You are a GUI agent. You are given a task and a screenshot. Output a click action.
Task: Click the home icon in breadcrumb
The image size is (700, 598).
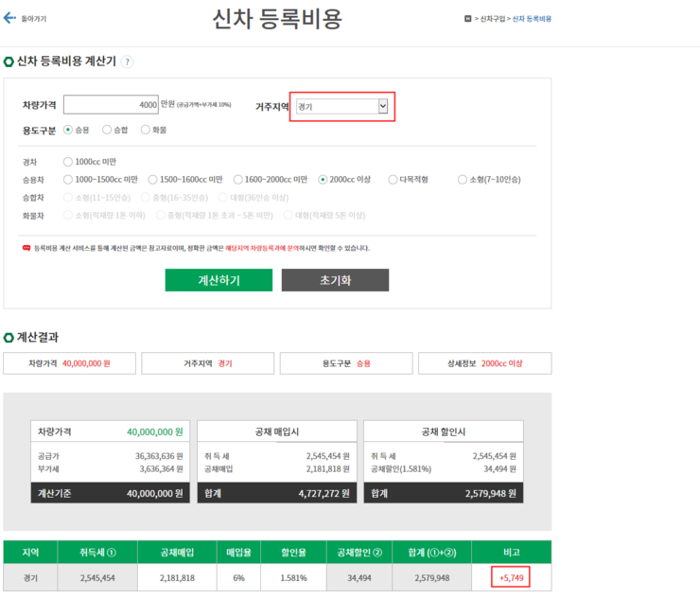(467, 19)
